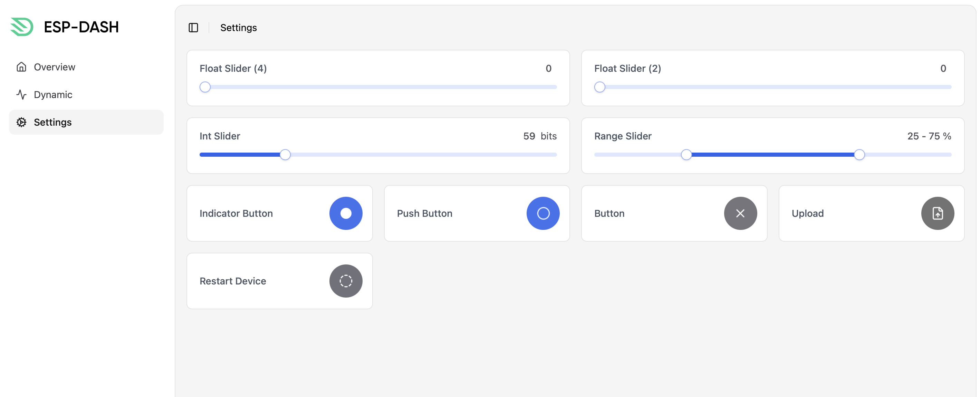This screenshot has width=980, height=397.
Task: Click the gray X icon on Button card
Action: point(740,213)
